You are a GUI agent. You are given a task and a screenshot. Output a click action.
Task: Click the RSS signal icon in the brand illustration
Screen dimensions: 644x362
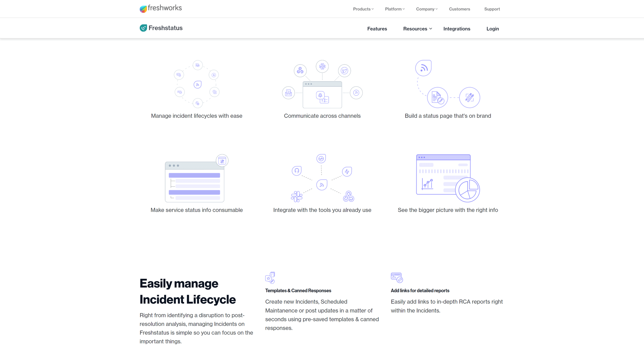pos(423,68)
